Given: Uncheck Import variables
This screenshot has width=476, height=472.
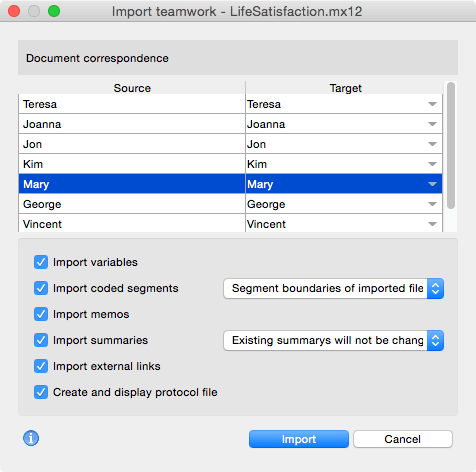Looking at the screenshot, I should 41,262.
